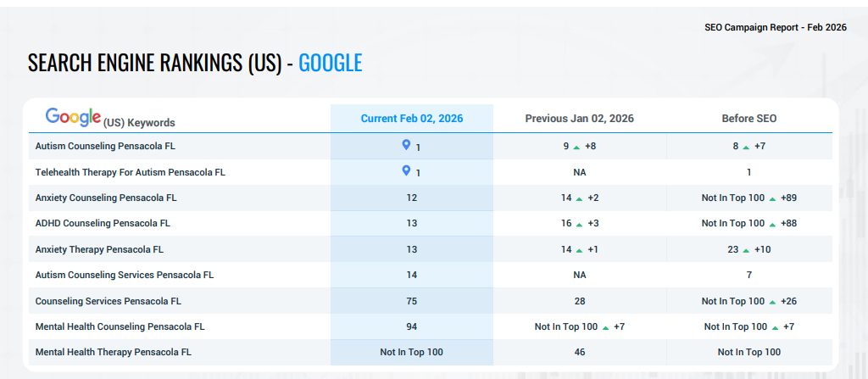
Task: Click previous rank 46 for Mental Health Therapy
Action: pyautogui.click(x=579, y=352)
